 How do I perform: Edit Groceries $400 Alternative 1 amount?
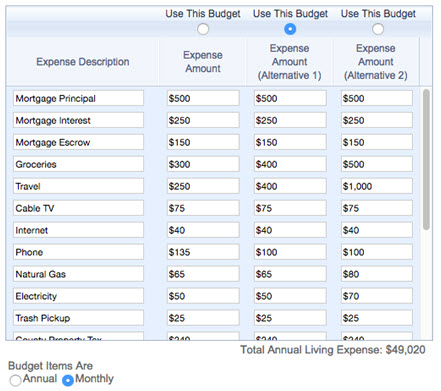tap(290, 164)
